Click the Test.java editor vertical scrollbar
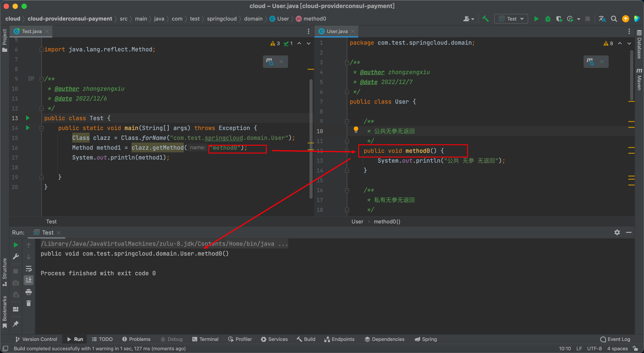 click(x=311, y=139)
